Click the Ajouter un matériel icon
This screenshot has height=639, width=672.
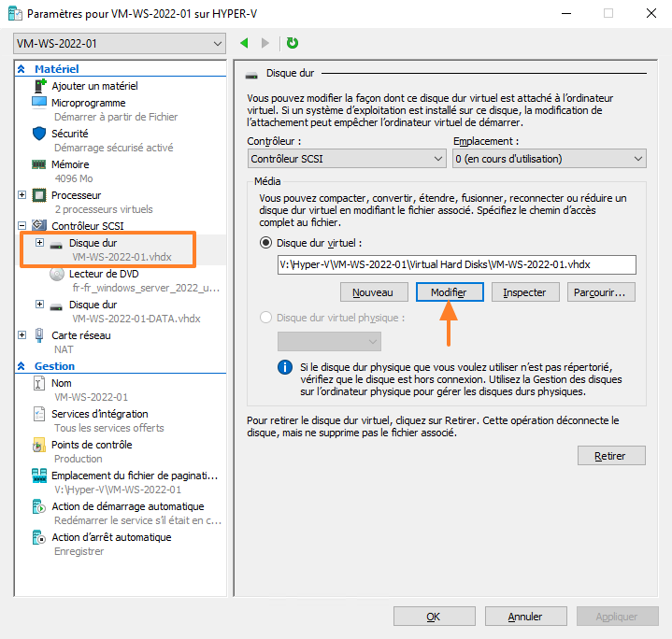tap(40, 86)
